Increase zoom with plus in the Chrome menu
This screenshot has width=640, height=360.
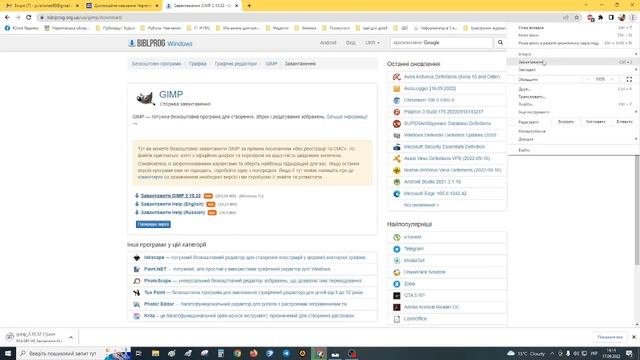[x=612, y=79]
